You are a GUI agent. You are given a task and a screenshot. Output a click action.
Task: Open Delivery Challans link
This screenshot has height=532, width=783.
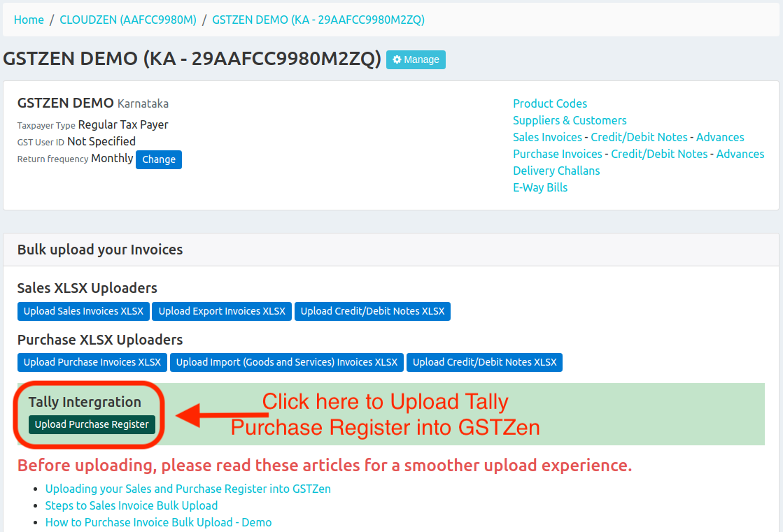(556, 171)
